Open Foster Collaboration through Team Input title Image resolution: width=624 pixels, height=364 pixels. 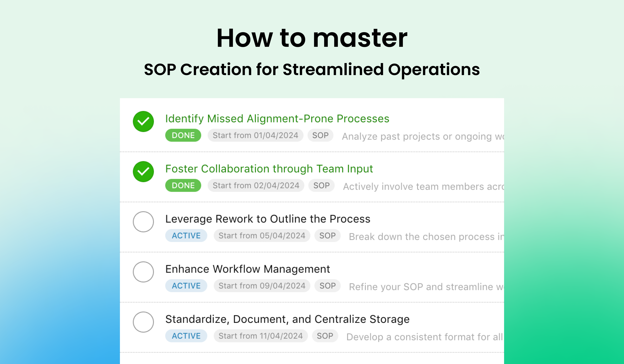(x=269, y=169)
